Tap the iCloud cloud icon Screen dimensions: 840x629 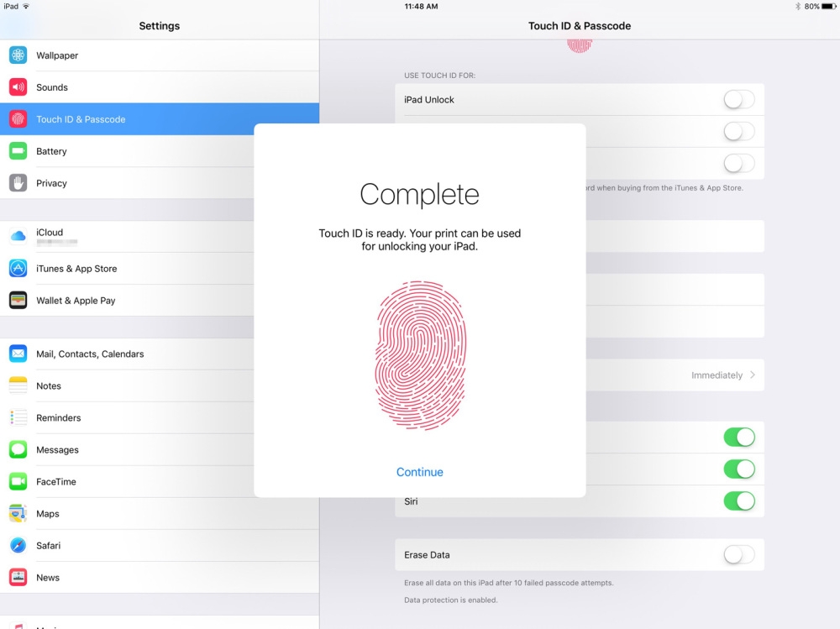(18, 236)
